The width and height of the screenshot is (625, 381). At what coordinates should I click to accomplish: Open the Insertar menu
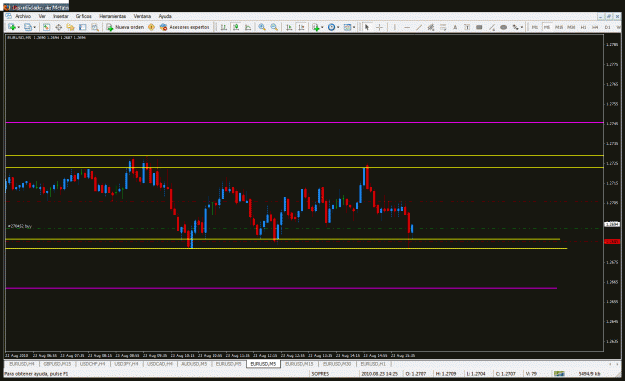pyautogui.click(x=61, y=16)
